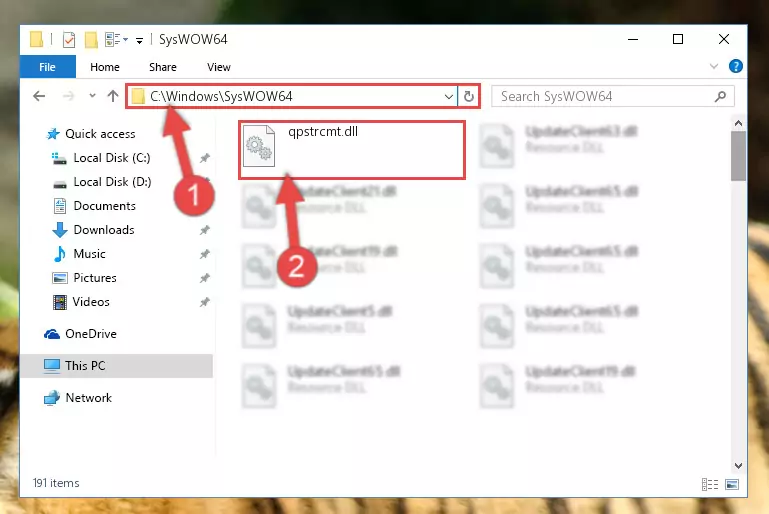
Task: Open the View ribbon tab
Action: [219, 67]
